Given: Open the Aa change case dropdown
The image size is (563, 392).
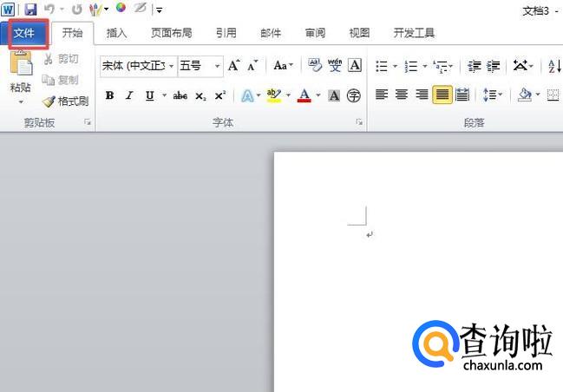Looking at the screenshot, I should click(x=283, y=65).
